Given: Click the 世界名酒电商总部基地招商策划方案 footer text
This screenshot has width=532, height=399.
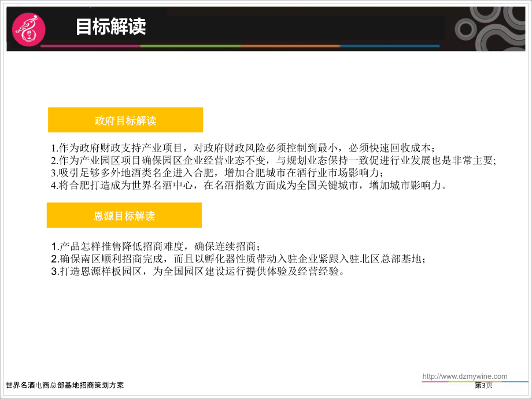Looking at the screenshot, I should [x=65, y=385].
